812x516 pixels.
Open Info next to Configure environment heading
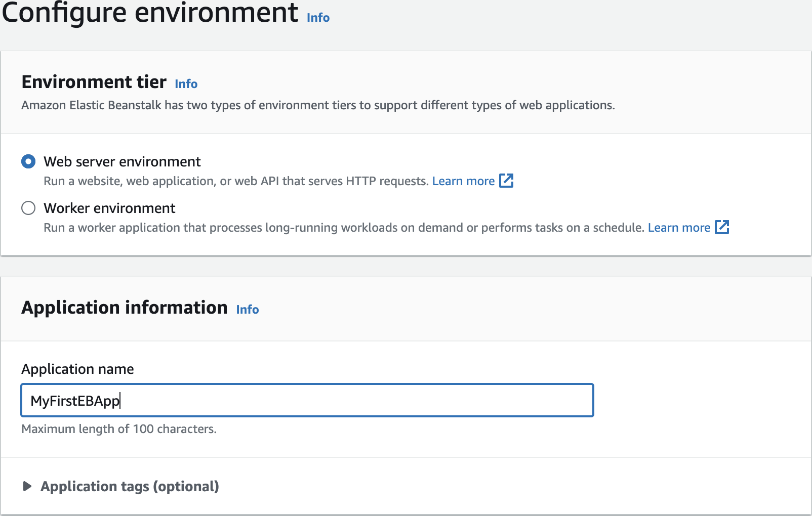(x=318, y=18)
